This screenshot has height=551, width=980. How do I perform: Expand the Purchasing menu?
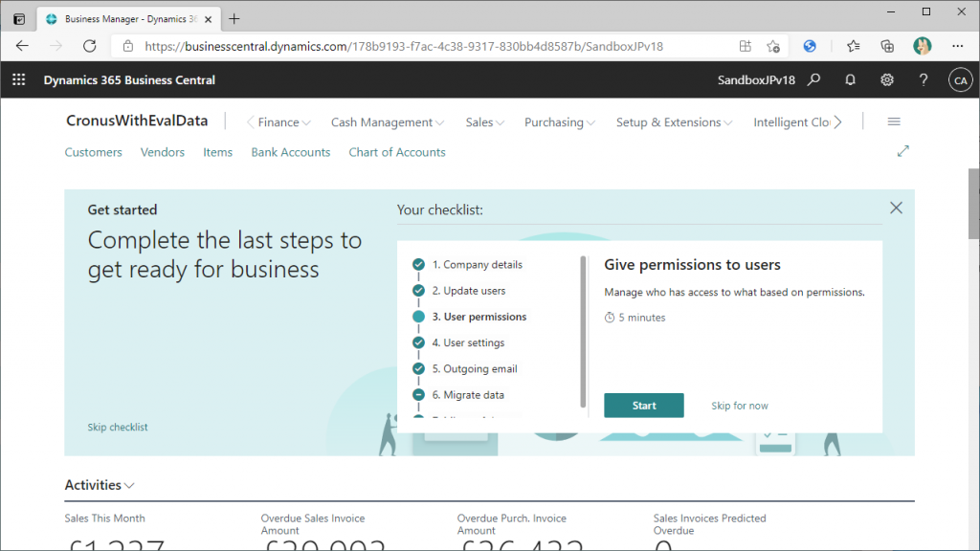559,122
